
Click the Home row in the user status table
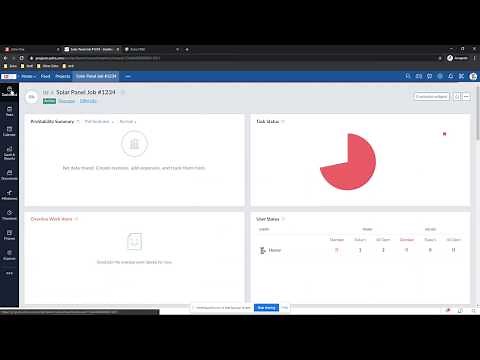coord(360,250)
